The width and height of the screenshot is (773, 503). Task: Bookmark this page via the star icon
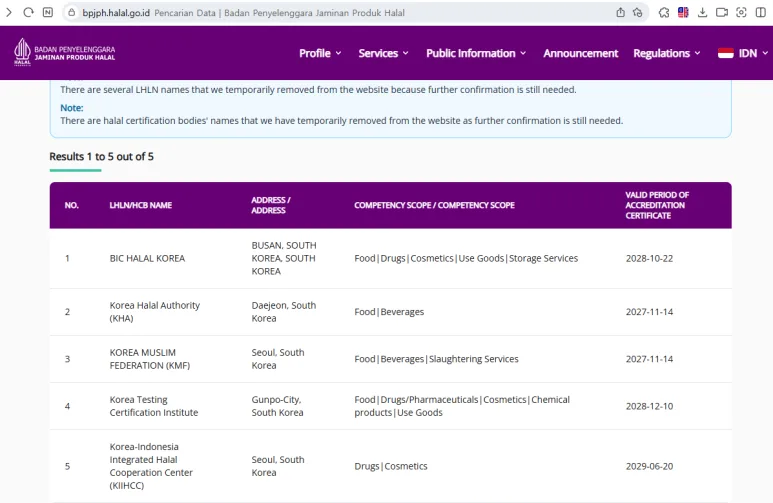[637, 12]
